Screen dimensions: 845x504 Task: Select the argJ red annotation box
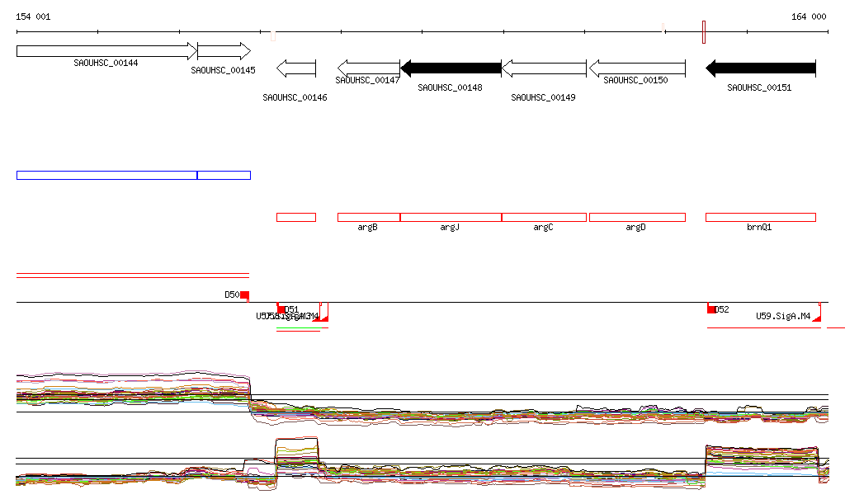451,218
